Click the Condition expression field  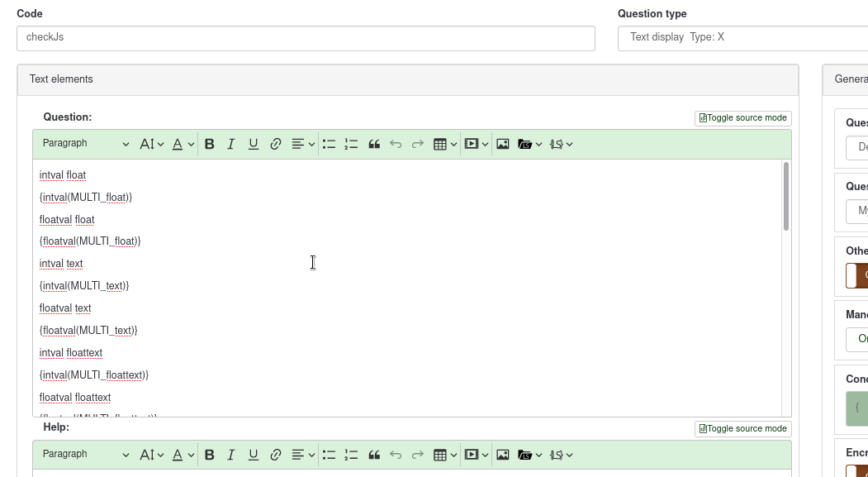point(857,409)
